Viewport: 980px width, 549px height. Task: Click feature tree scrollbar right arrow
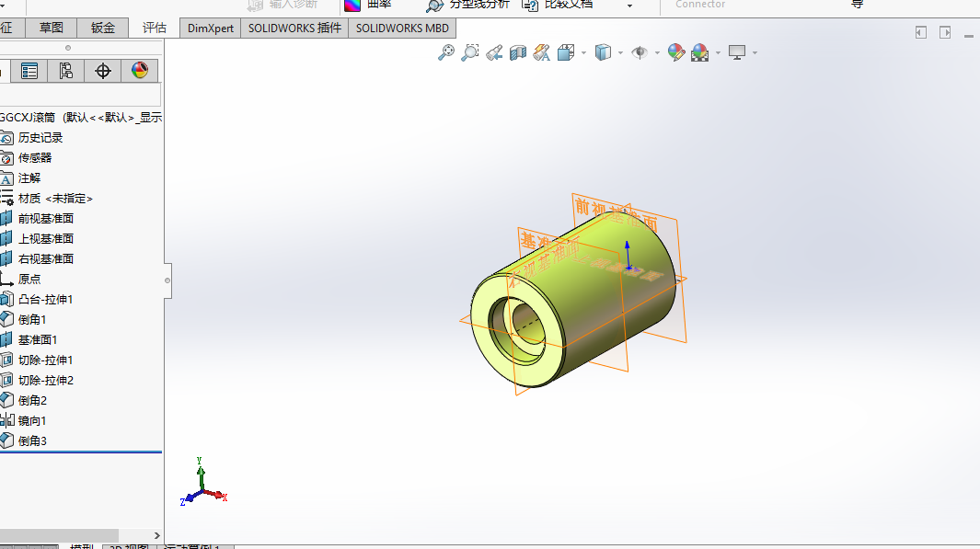click(156, 536)
